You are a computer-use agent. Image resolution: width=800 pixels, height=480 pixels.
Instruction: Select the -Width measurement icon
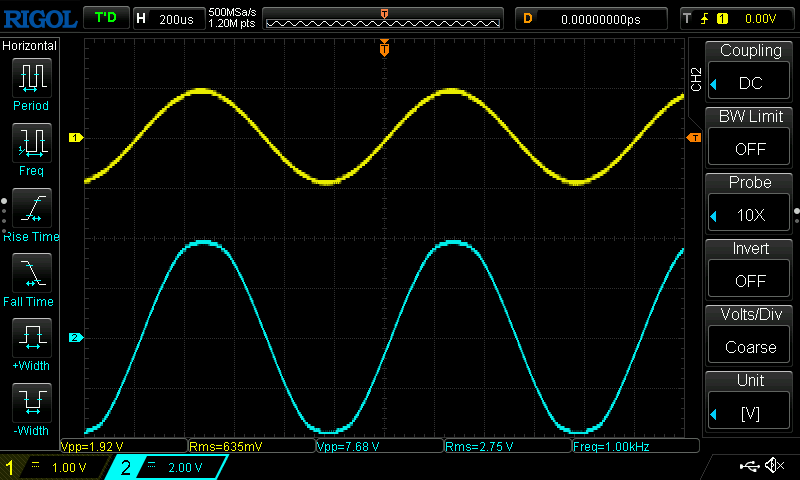32,402
